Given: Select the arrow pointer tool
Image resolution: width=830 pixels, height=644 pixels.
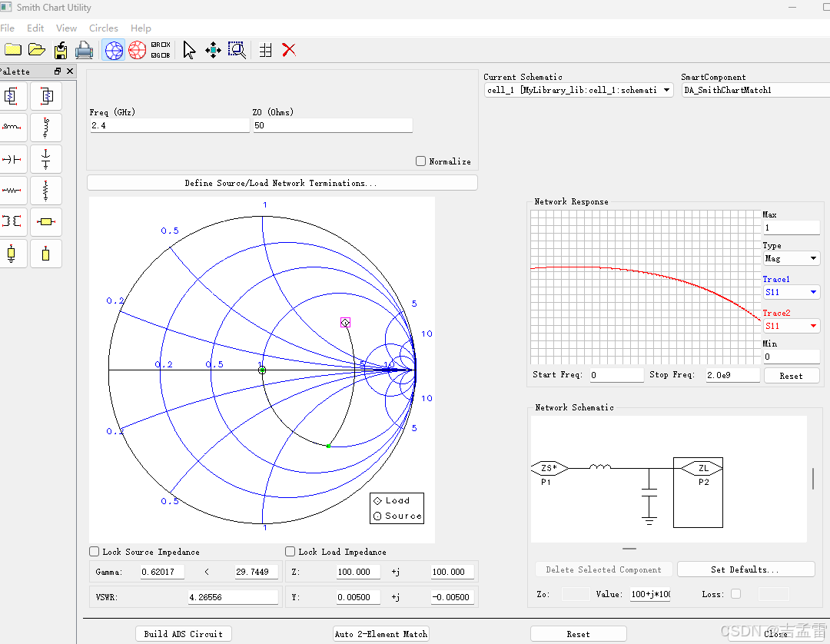Looking at the screenshot, I should 189,50.
